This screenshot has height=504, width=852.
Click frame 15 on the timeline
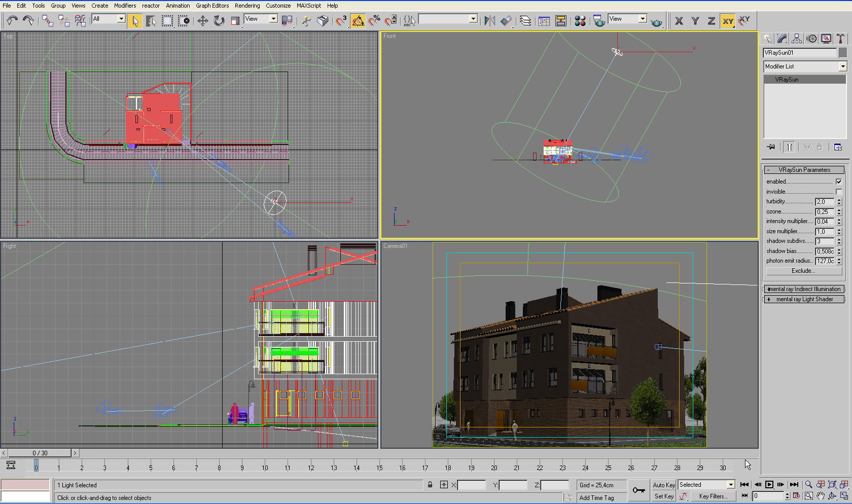click(379, 467)
